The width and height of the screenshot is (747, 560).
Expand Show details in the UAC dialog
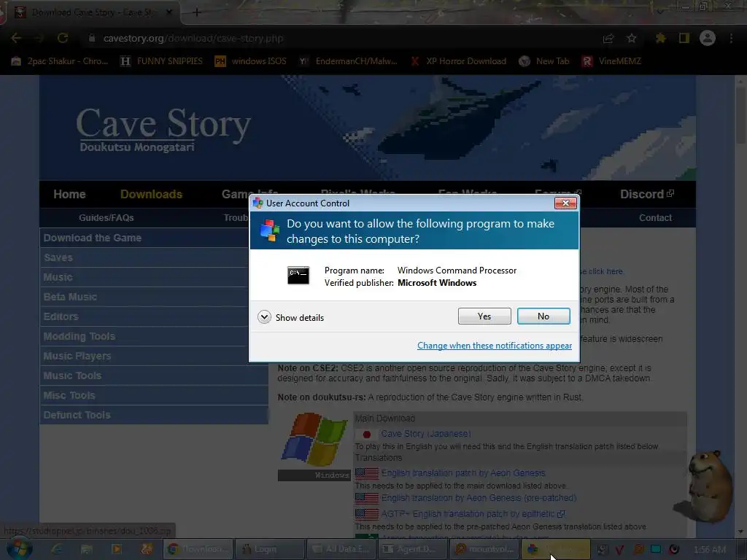pos(290,317)
